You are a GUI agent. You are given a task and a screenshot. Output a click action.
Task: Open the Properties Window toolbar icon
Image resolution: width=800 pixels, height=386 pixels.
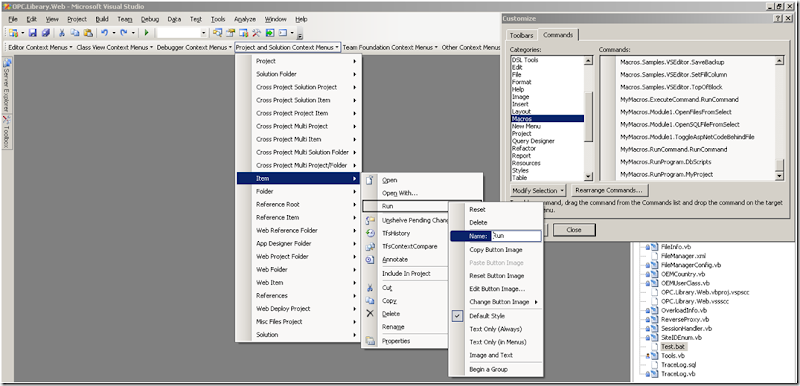(x=231, y=33)
